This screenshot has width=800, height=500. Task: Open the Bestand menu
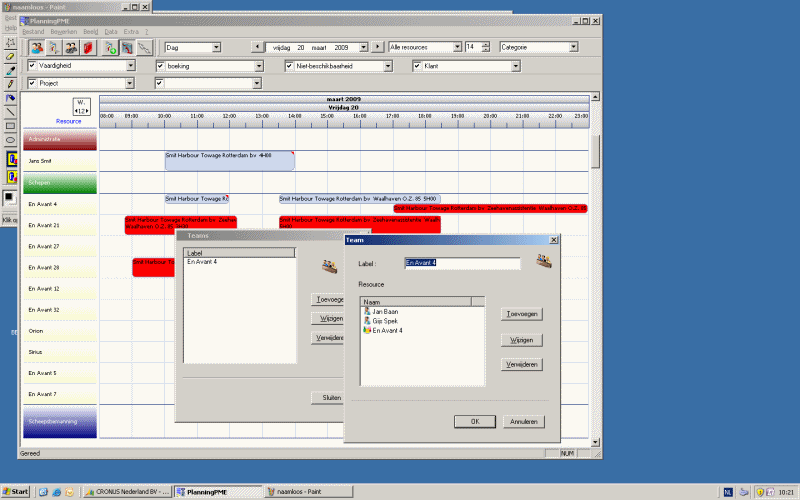coord(34,32)
